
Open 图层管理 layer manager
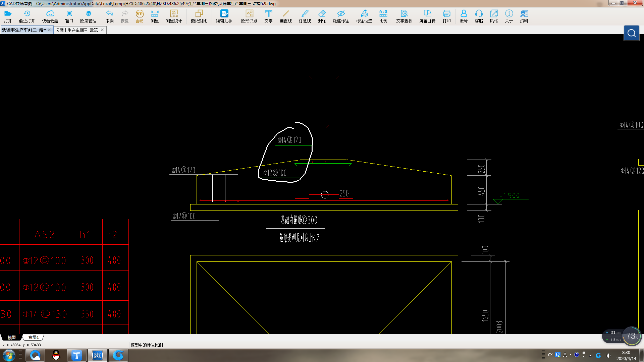click(x=88, y=16)
